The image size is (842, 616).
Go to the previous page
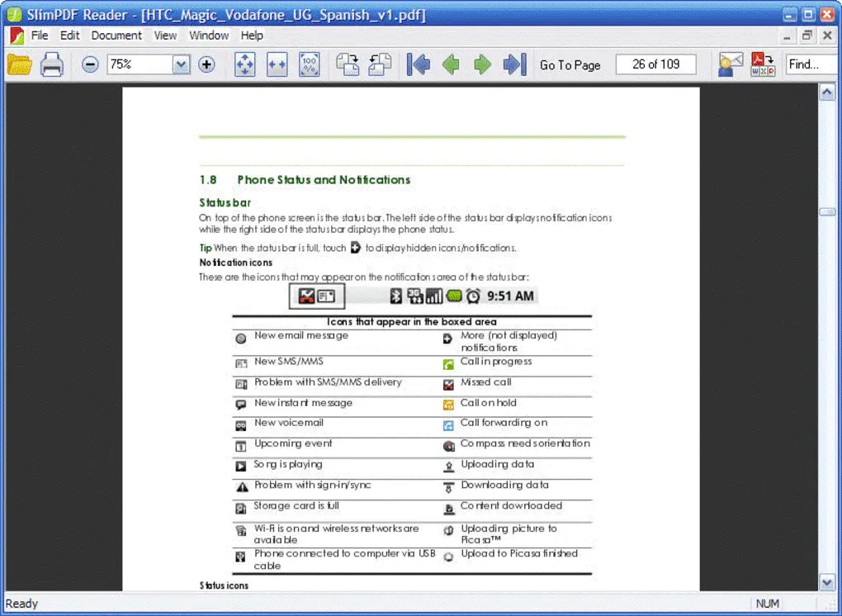pos(451,64)
